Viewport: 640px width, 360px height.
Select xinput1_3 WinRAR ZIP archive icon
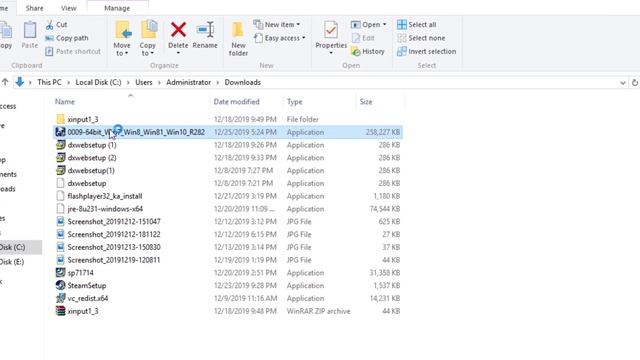point(60,311)
